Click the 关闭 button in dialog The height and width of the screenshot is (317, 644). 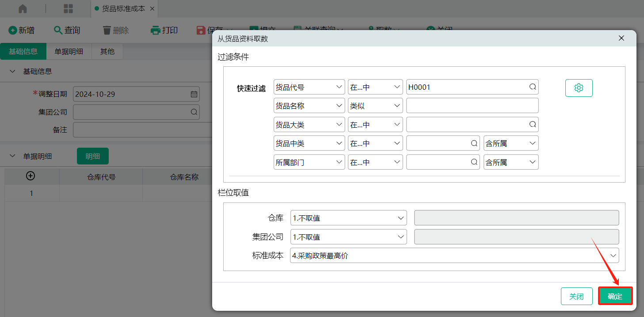[x=576, y=296]
